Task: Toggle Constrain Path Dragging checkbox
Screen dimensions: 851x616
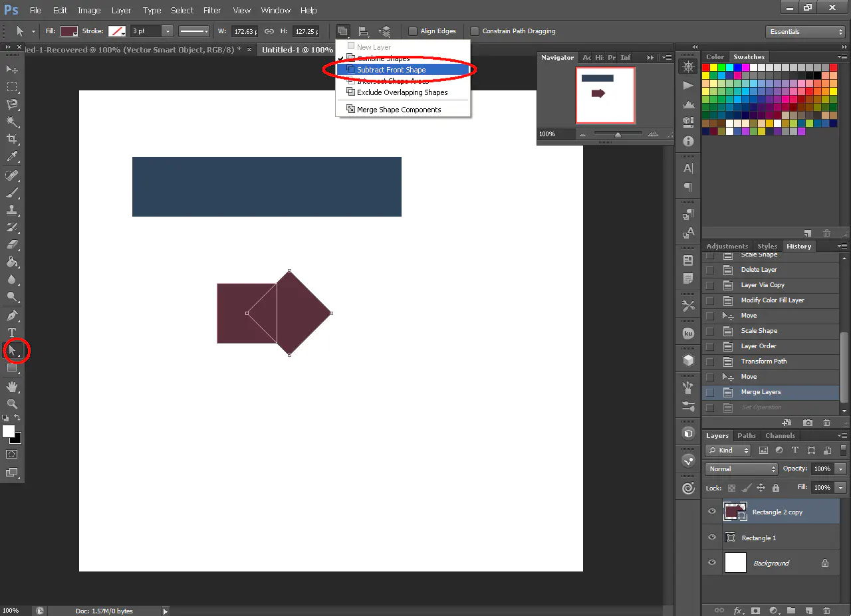Action: 475,31
